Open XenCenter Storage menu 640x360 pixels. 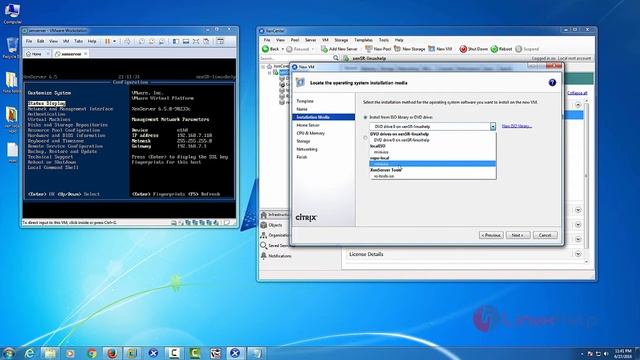click(x=341, y=40)
